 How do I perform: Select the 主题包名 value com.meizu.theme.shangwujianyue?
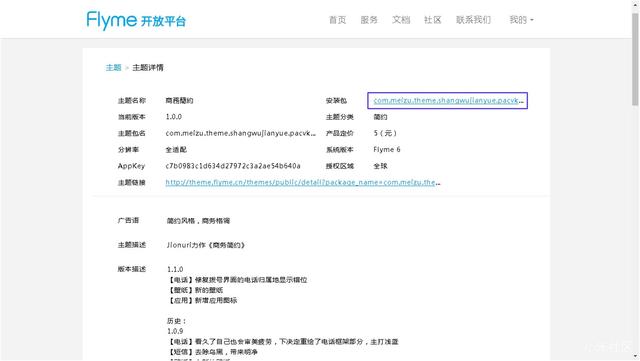[240, 133]
